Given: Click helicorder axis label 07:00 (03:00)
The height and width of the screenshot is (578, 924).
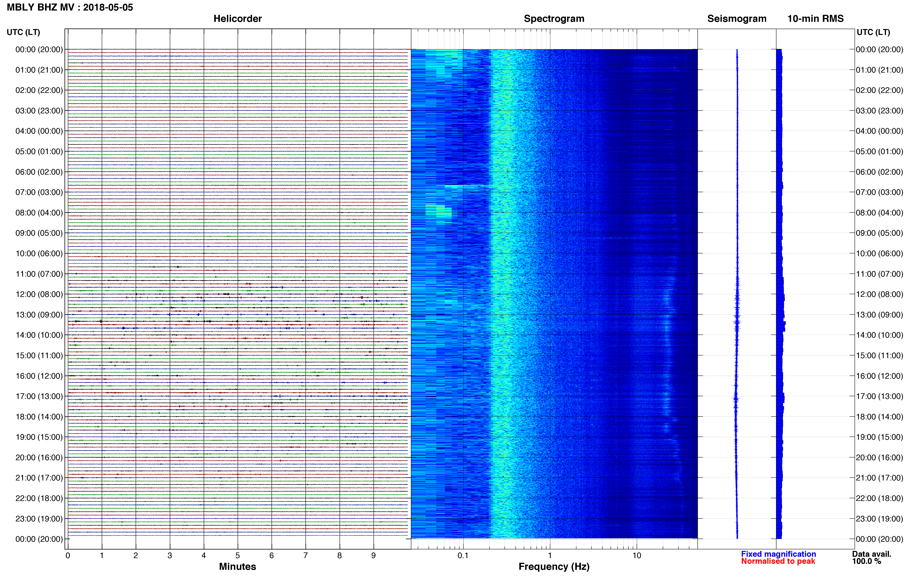Looking at the screenshot, I should pyautogui.click(x=39, y=192).
